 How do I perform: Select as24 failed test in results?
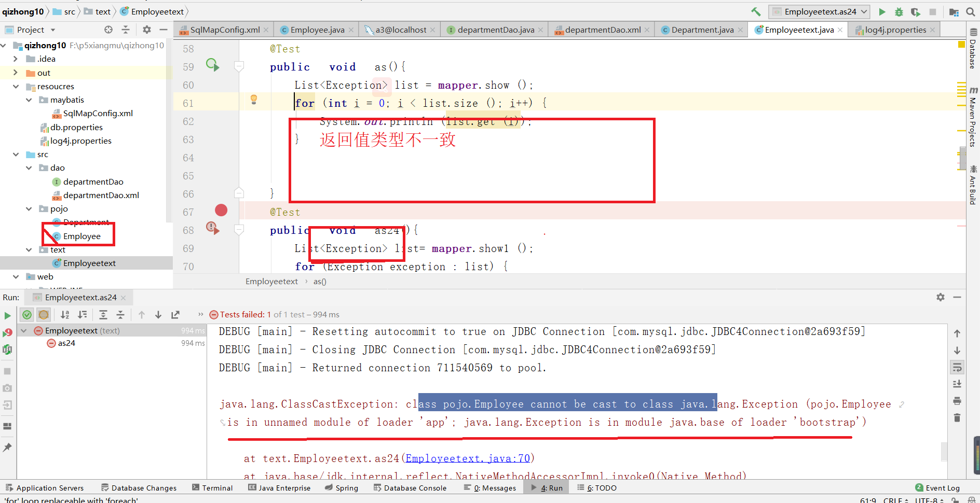pyautogui.click(x=66, y=343)
